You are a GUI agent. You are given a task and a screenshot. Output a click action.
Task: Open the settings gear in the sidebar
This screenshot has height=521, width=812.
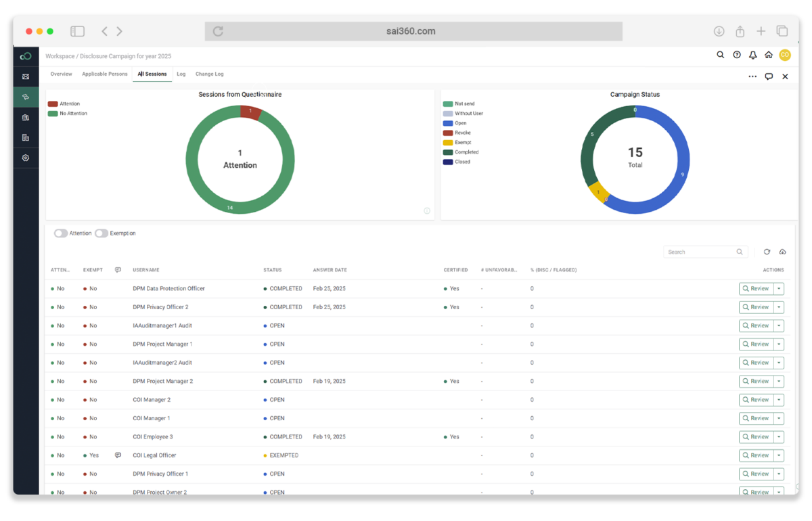tap(25, 157)
